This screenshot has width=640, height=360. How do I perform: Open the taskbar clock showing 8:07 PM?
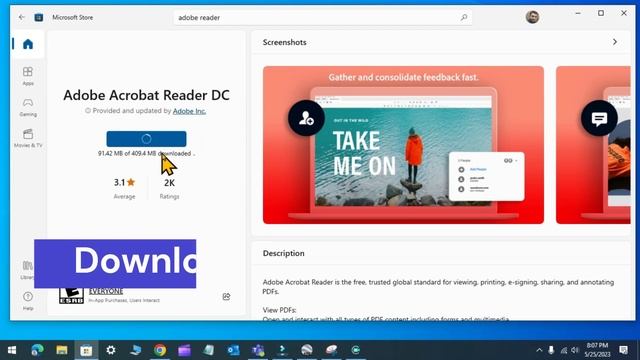[x=597, y=350]
